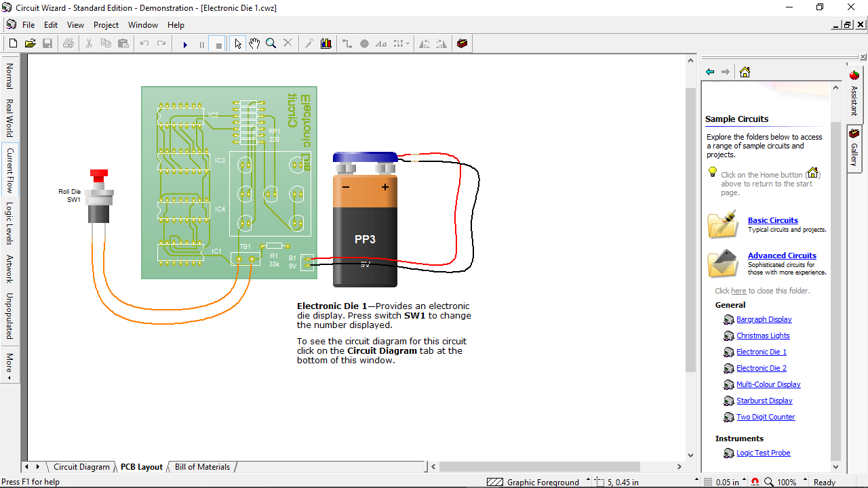Activate the Zoom magnifier tool
This screenshot has height=488, width=868.
271,43
